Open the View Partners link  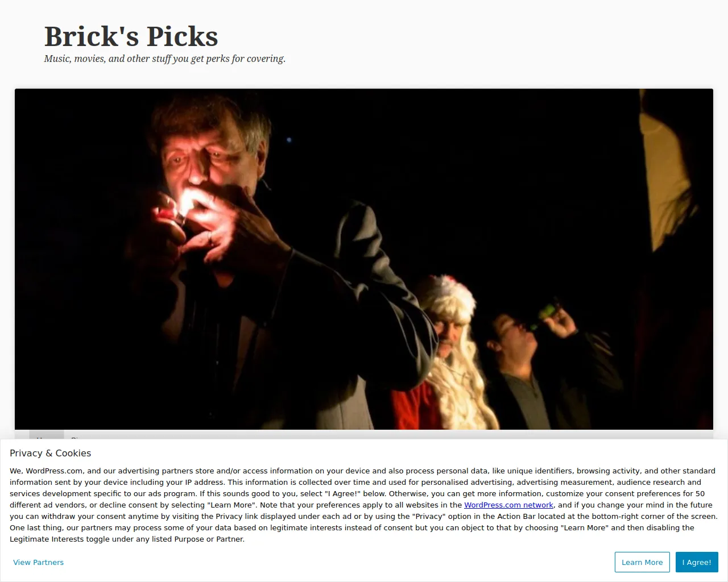tap(38, 562)
